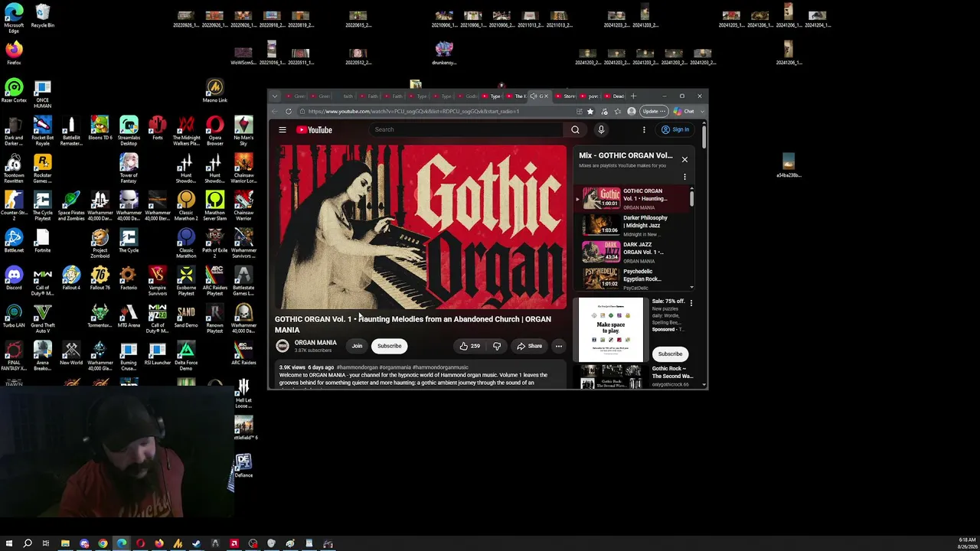Open the Windows Start menu
Viewport: 980px width, 551px height.
coord(9,543)
